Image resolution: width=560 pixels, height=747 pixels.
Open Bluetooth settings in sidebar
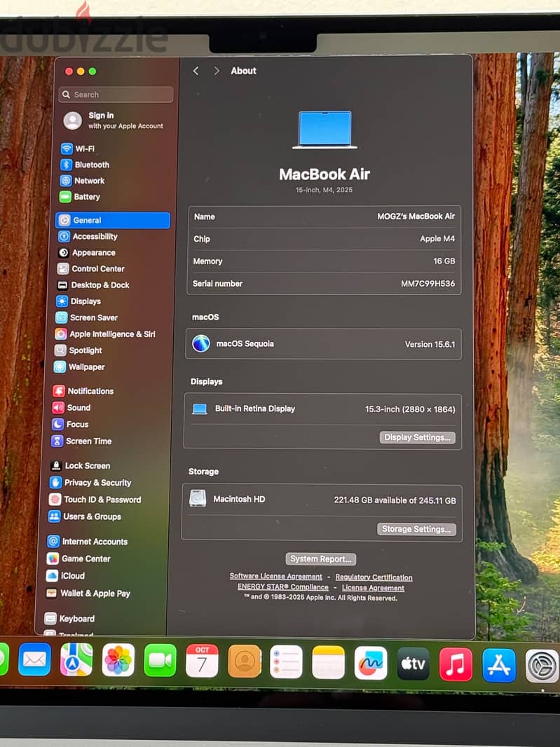tap(85, 165)
